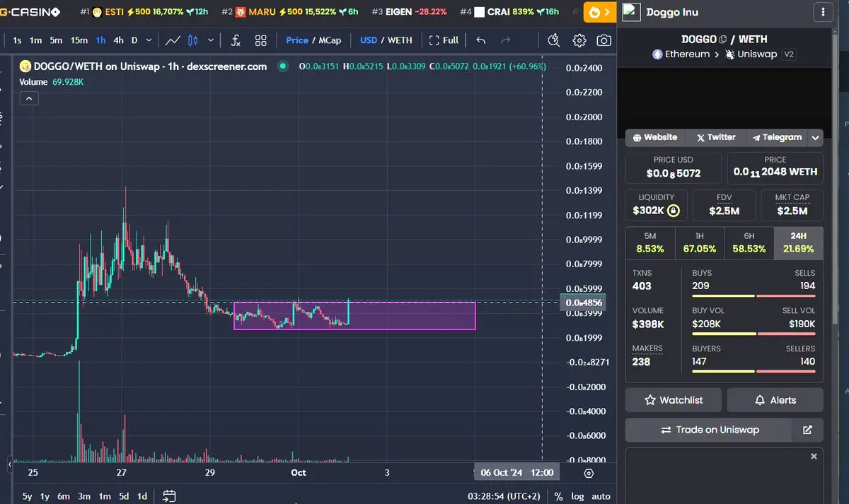Open the Alerts button
849x504 pixels.
(x=775, y=400)
